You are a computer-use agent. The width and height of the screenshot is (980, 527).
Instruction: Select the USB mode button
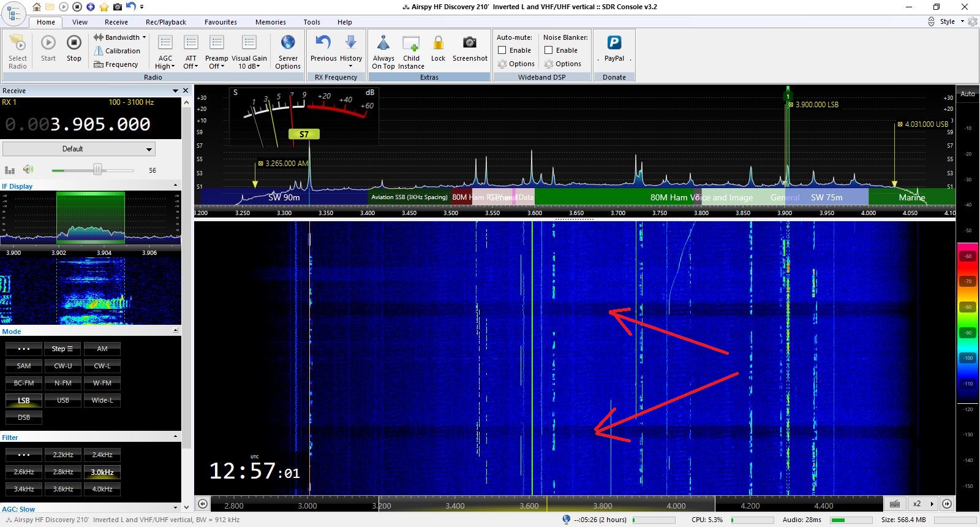coord(63,400)
